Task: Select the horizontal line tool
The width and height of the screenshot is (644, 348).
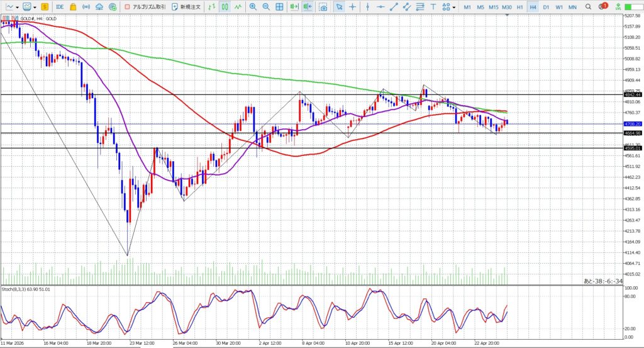Action: point(380,7)
